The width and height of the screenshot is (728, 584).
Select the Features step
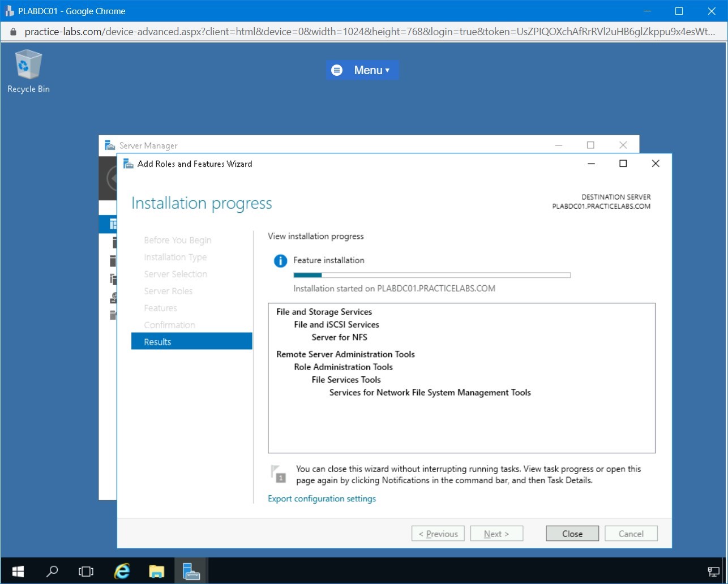point(160,308)
